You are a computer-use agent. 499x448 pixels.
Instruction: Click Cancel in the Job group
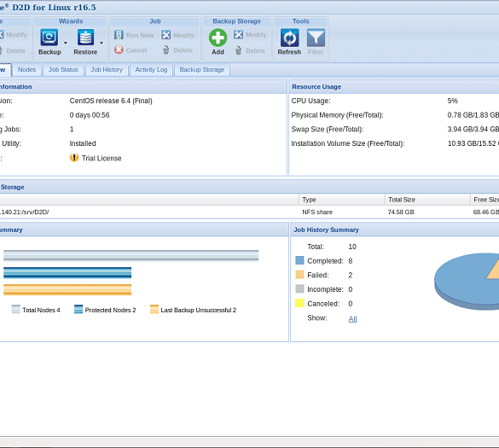point(131,50)
